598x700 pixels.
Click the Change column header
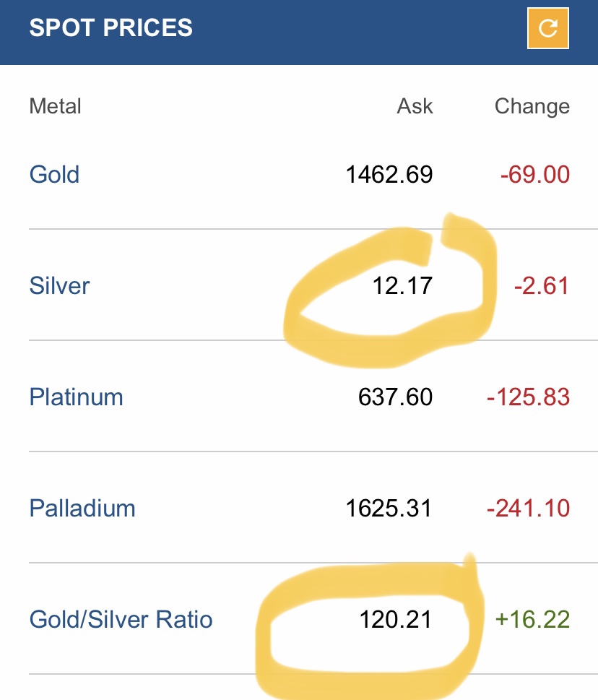532,107
